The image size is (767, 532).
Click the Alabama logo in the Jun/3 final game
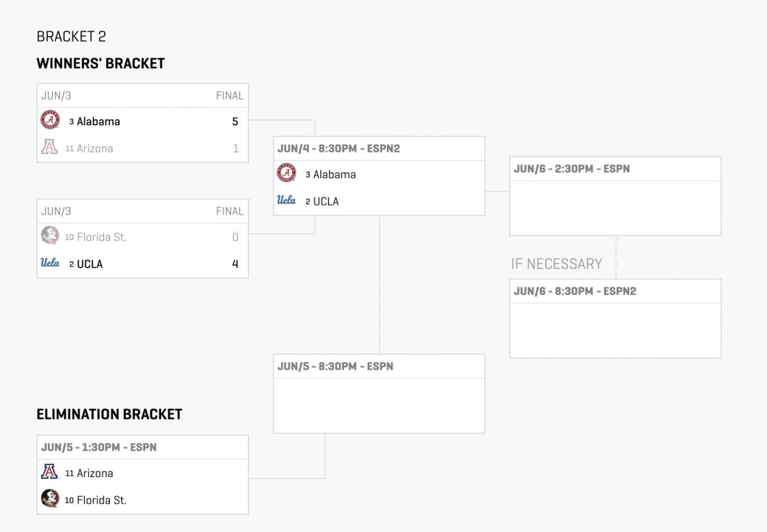[x=50, y=121]
